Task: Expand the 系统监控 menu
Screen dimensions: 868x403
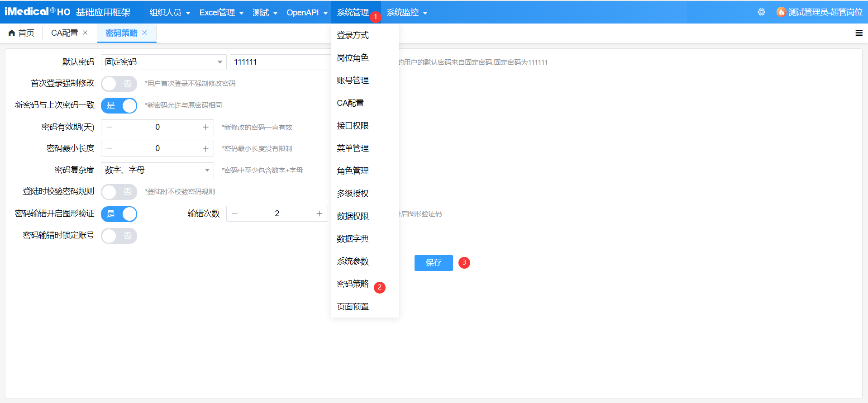Action: pyautogui.click(x=406, y=12)
